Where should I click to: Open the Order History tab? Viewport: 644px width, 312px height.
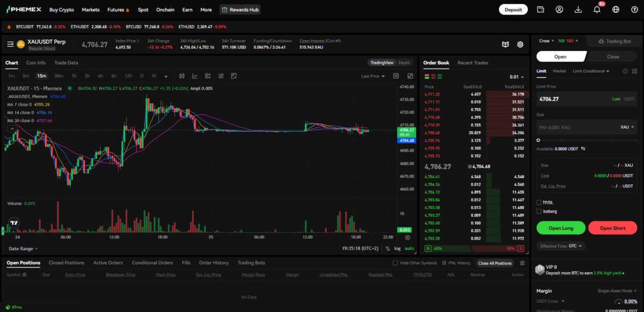click(x=214, y=263)
